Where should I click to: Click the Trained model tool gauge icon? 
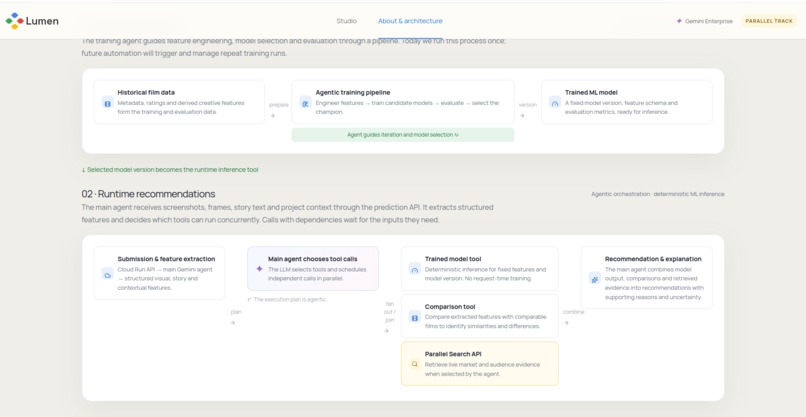coord(415,269)
